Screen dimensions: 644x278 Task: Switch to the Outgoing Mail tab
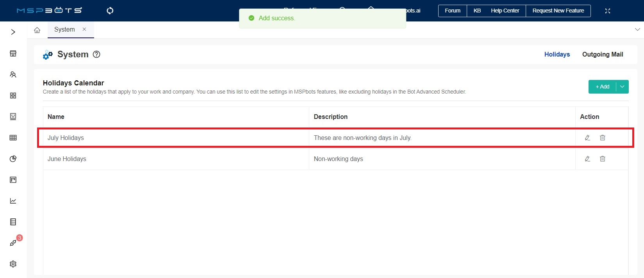(x=602, y=55)
